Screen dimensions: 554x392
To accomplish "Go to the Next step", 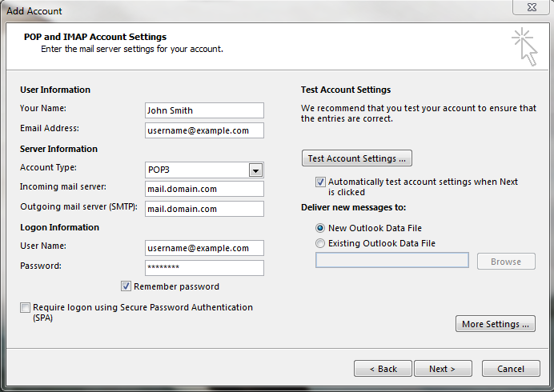I will point(442,369).
